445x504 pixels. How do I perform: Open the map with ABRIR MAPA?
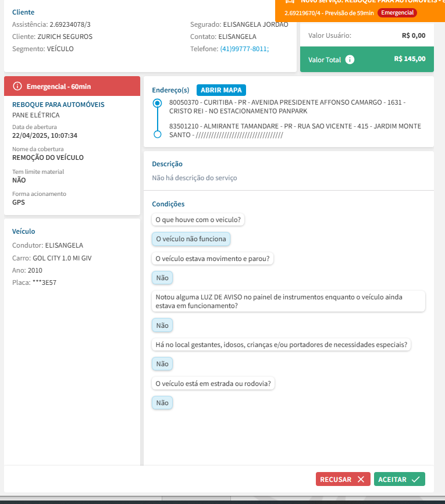221,90
